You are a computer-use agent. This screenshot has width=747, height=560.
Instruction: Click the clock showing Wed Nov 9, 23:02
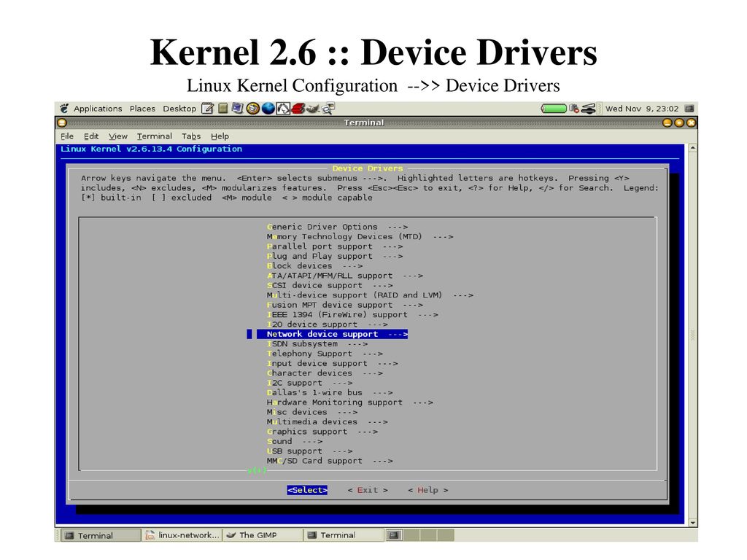click(642, 109)
